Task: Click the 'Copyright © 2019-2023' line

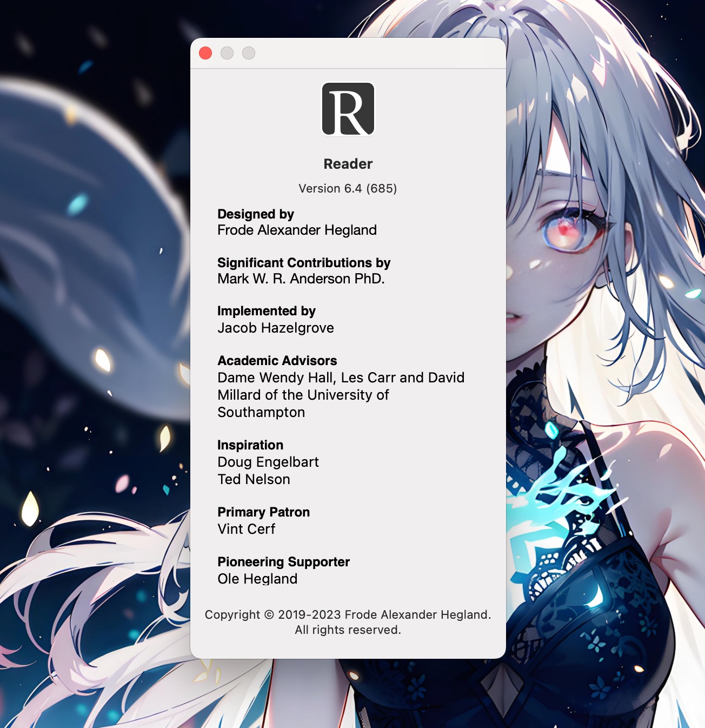Action: tap(348, 614)
